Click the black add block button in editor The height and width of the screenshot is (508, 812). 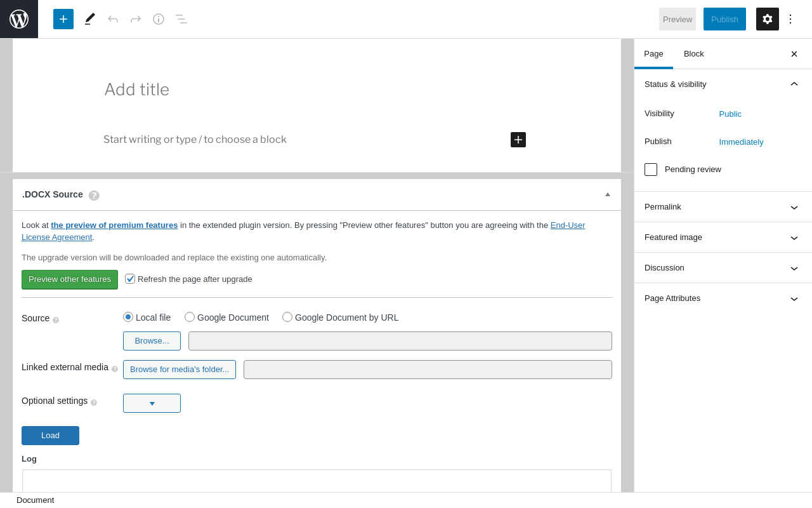click(x=518, y=140)
